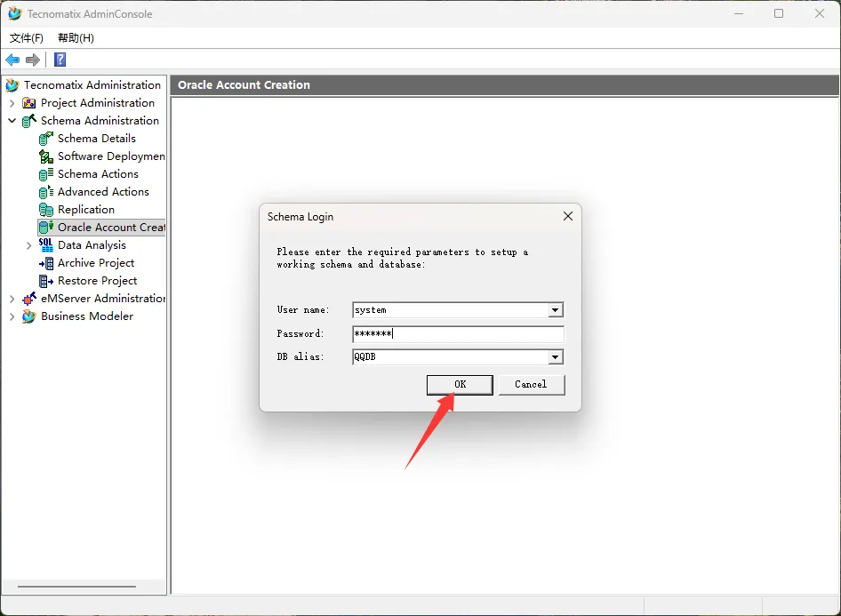
Task: Select the Replication label
Action: [x=86, y=210]
